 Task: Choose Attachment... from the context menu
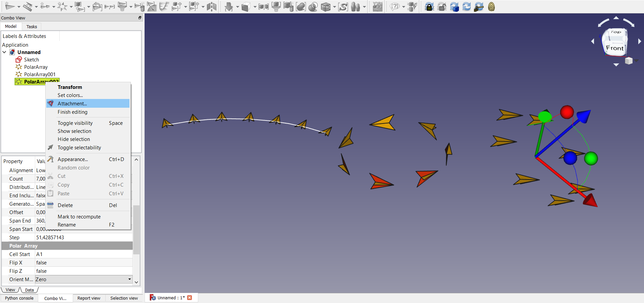[72, 104]
